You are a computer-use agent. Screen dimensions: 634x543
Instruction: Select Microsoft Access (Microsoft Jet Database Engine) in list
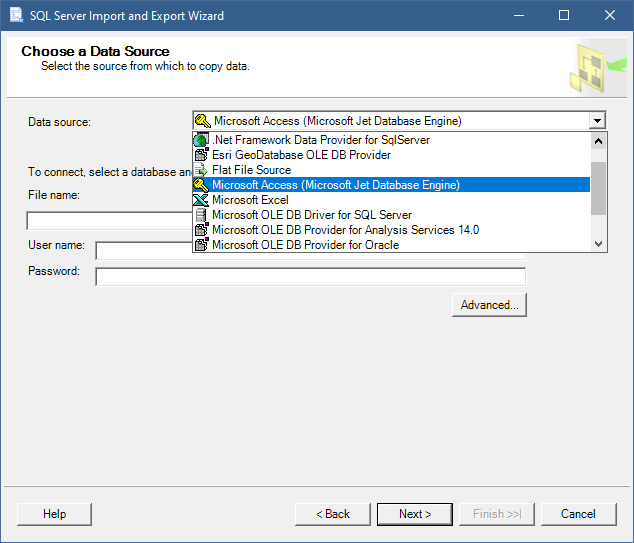click(391, 185)
